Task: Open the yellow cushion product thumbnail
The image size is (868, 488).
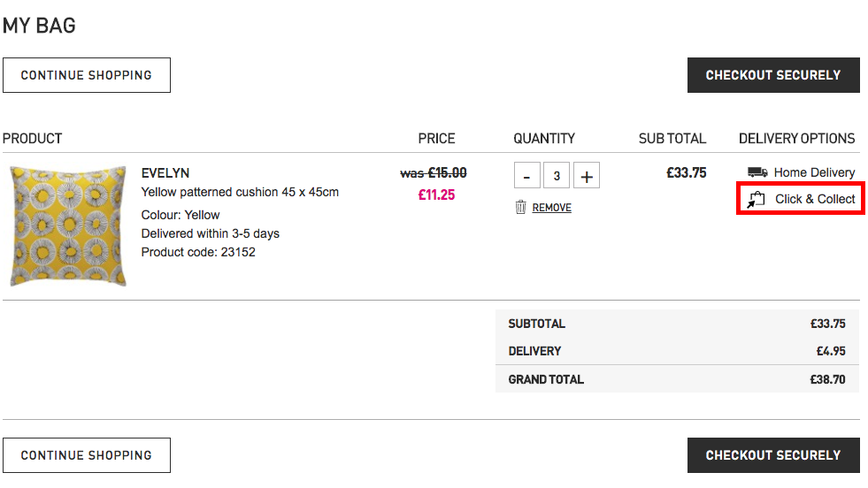Action: pyautogui.click(x=68, y=225)
